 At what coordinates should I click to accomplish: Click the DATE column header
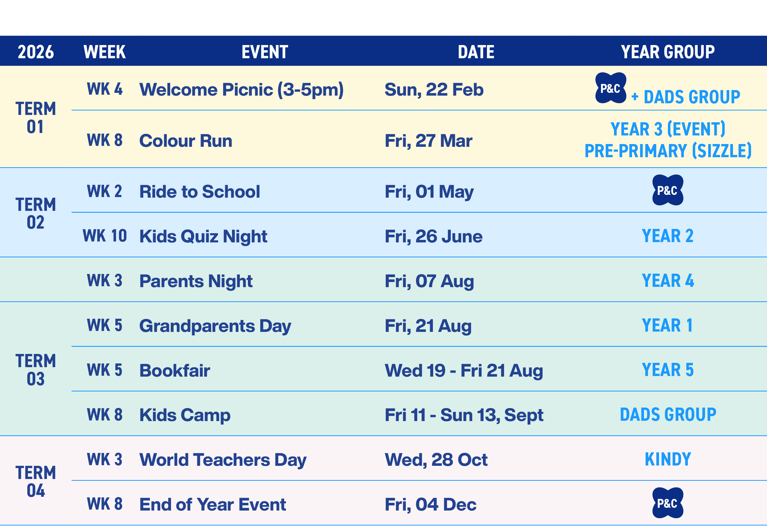pos(476,52)
